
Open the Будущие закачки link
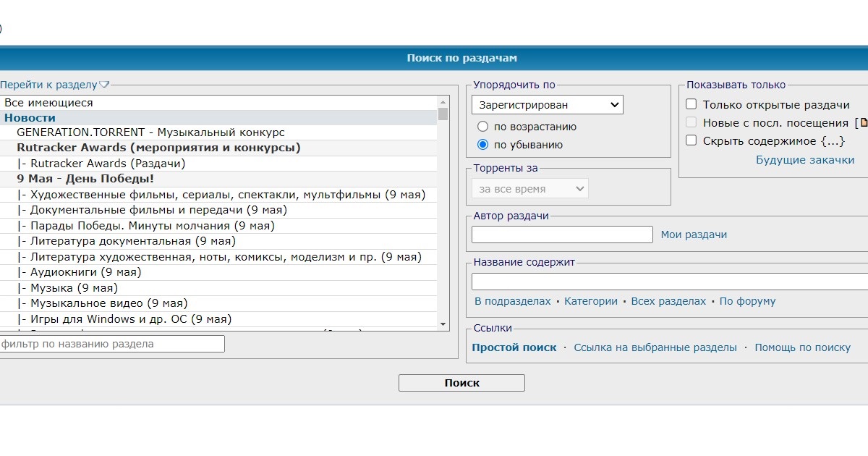(804, 160)
